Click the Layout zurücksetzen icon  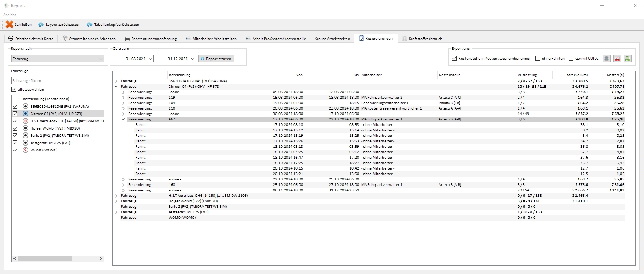point(41,25)
